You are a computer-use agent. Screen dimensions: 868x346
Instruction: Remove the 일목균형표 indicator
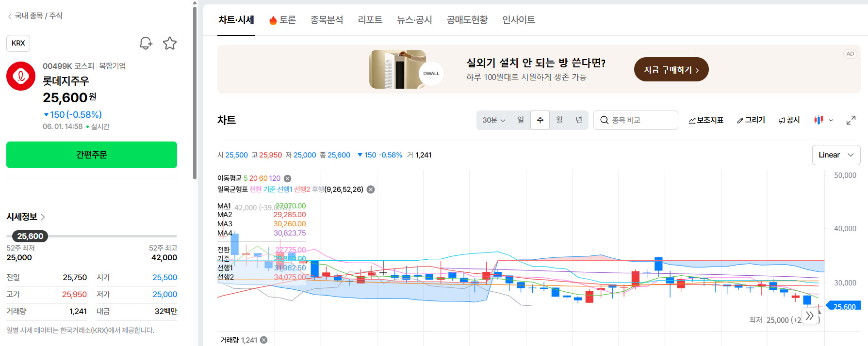[x=371, y=189]
